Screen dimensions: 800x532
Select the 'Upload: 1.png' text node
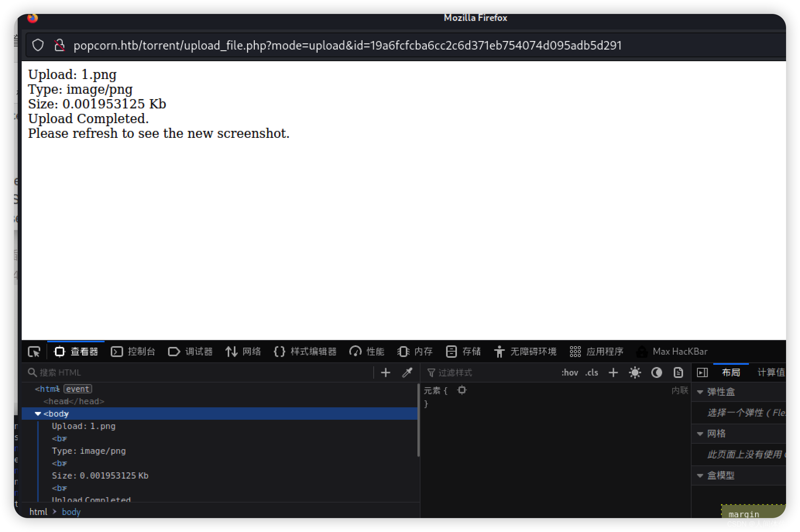click(x=84, y=426)
